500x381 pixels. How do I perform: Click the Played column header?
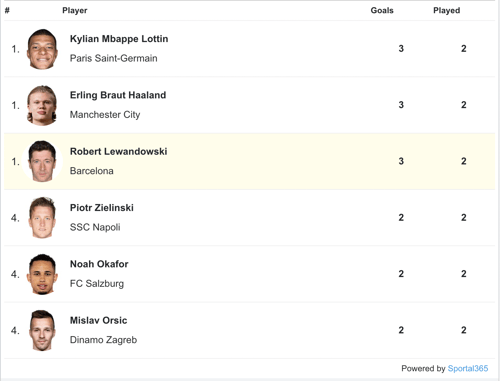(447, 10)
